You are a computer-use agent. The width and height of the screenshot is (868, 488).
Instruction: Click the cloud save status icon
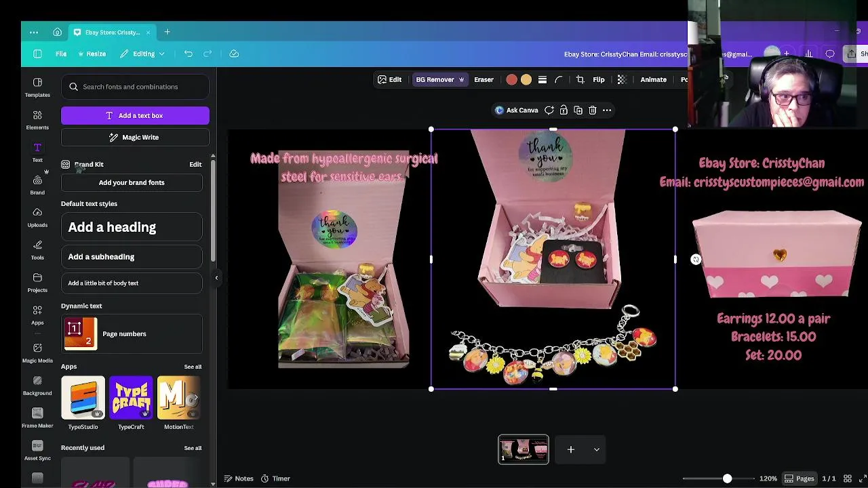234,54
